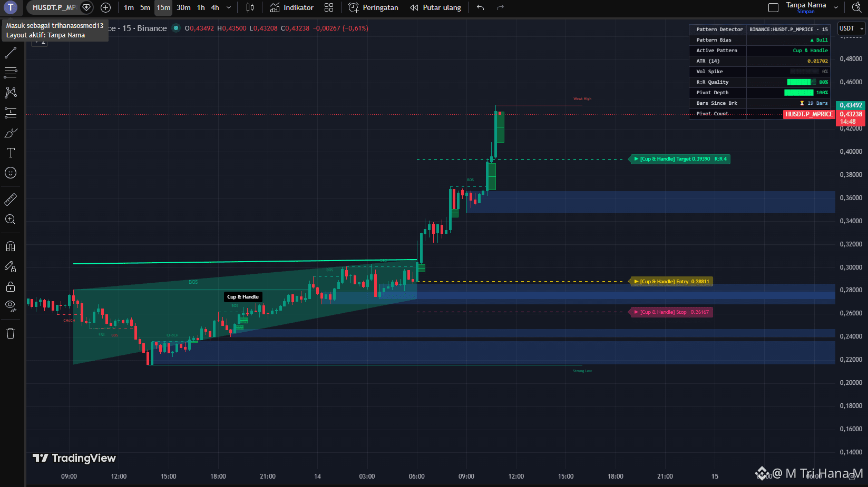Click the Strong Low label
Viewport: 868px width, 487px height.
(582, 371)
